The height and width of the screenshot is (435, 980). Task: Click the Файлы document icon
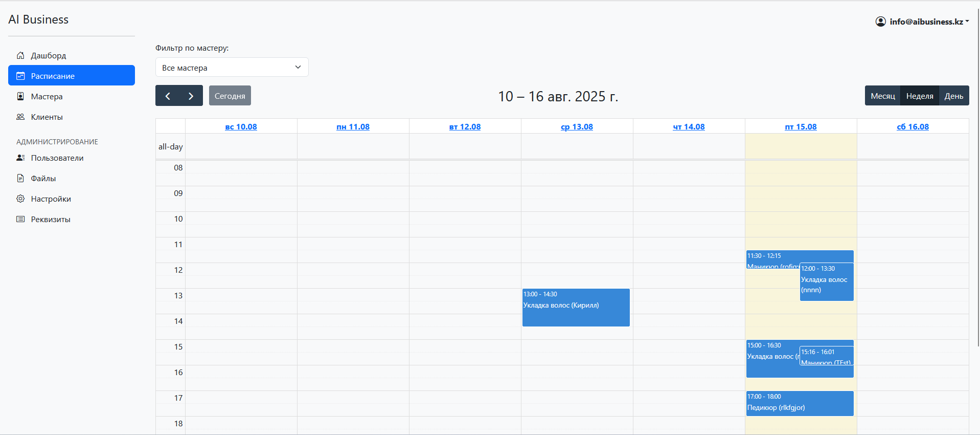pos(20,178)
